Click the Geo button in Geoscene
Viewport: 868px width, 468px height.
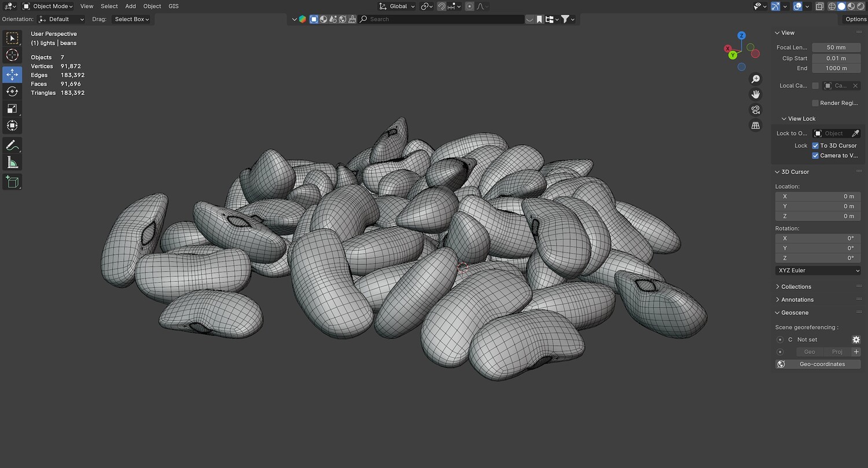point(810,352)
